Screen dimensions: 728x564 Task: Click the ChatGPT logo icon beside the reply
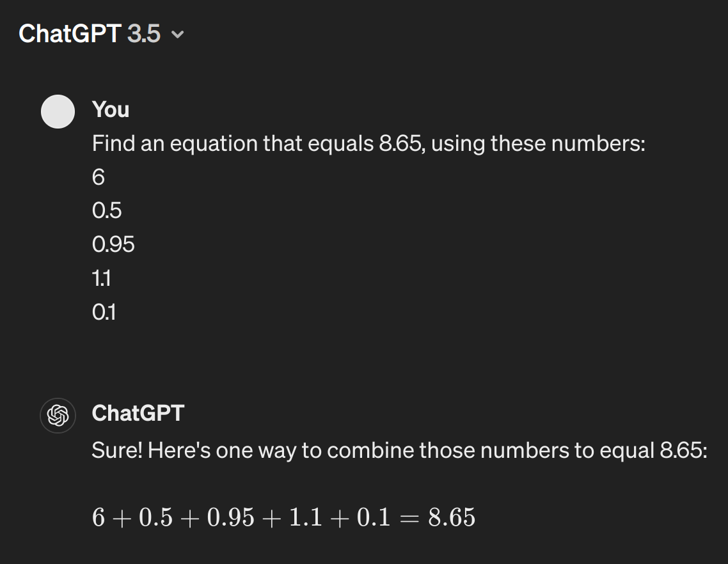pos(58,416)
